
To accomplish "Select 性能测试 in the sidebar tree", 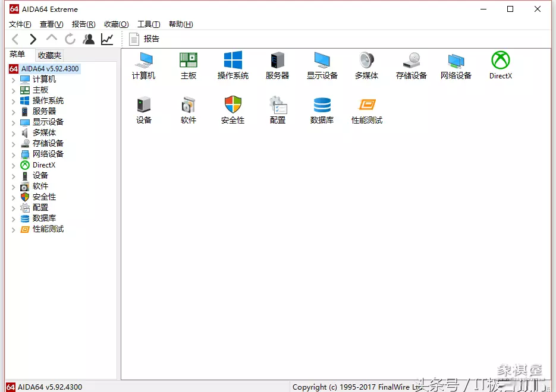I will [x=48, y=229].
